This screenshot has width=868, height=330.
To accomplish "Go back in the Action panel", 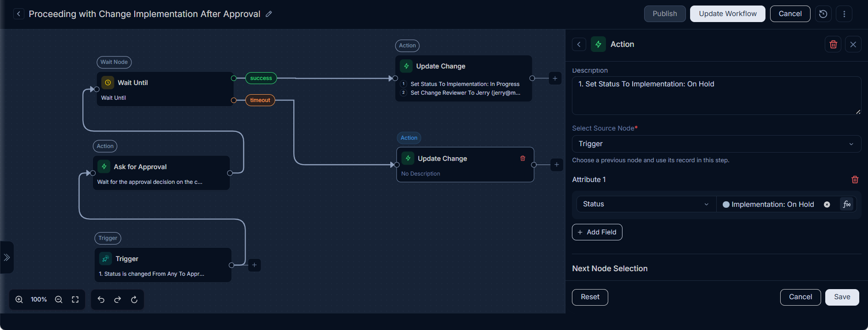I will point(579,45).
